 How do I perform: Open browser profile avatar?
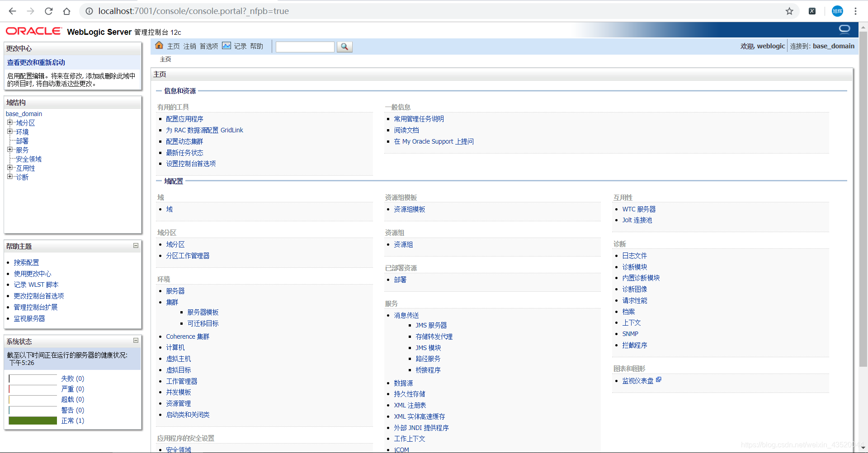coord(837,11)
